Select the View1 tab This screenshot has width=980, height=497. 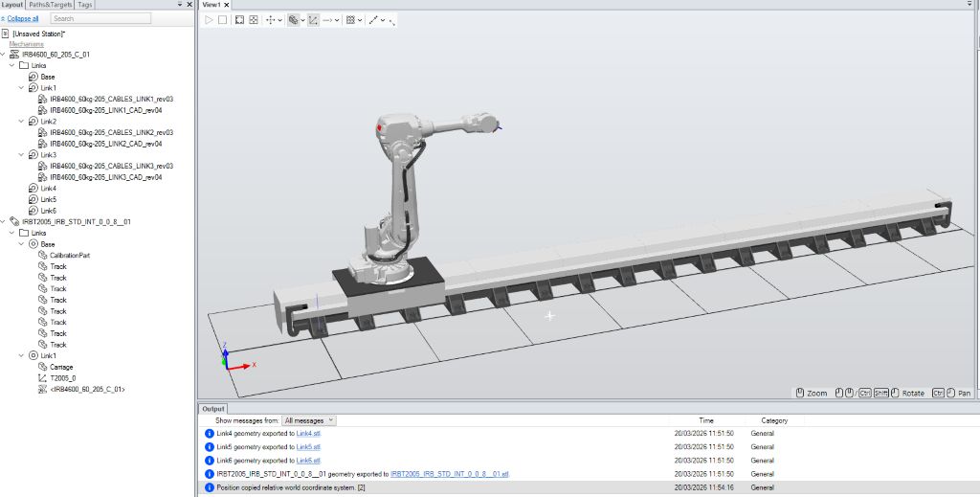212,5
